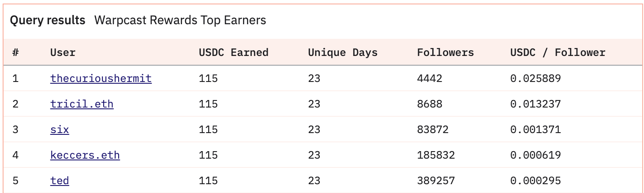Sort by Followers column header
The width and height of the screenshot is (644, 193).
(446, 52)
